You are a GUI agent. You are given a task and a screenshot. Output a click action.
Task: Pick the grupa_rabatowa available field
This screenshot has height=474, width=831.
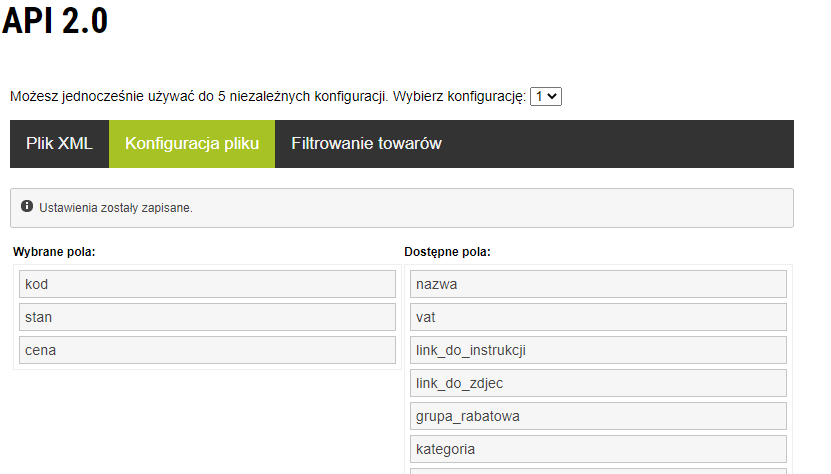598,416
